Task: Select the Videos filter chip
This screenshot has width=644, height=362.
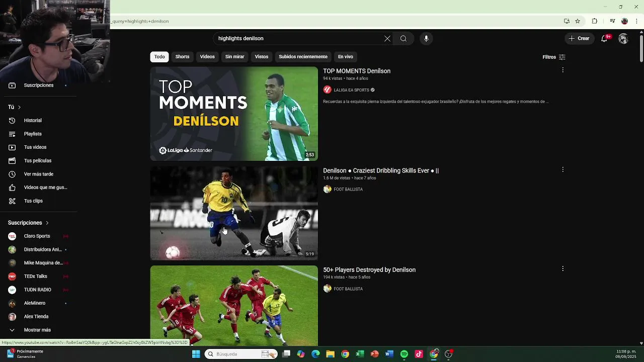Action: coord(207,57)
